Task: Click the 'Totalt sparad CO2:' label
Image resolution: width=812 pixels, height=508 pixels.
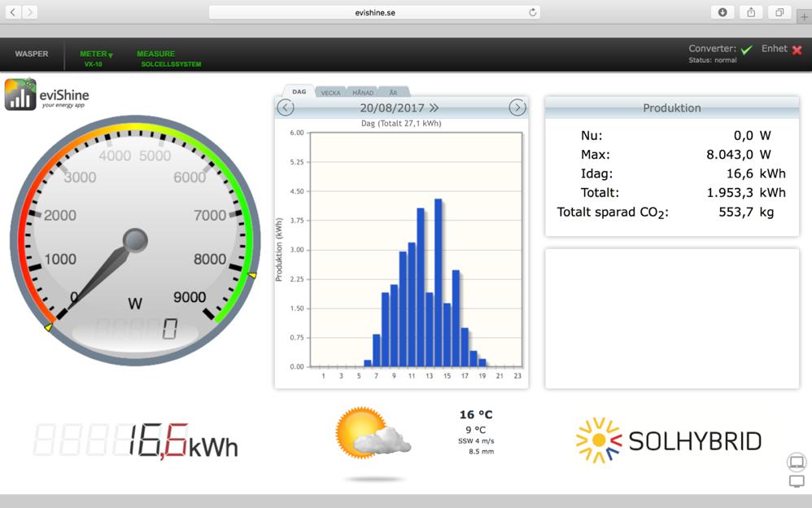Action: tap(613, 212)
